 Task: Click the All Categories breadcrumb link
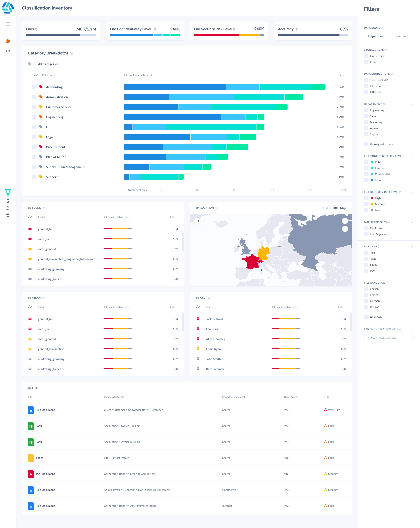tap(48, 64)
